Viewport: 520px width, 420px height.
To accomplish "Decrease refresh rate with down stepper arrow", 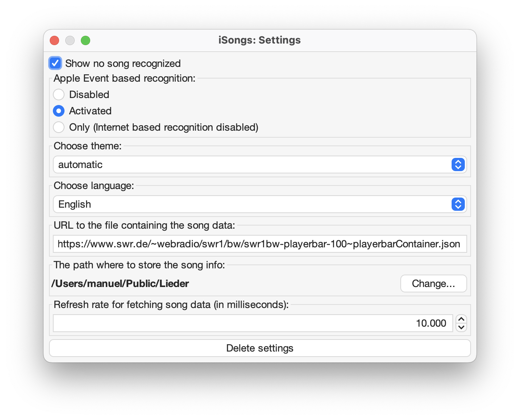I will coord(461,327).
